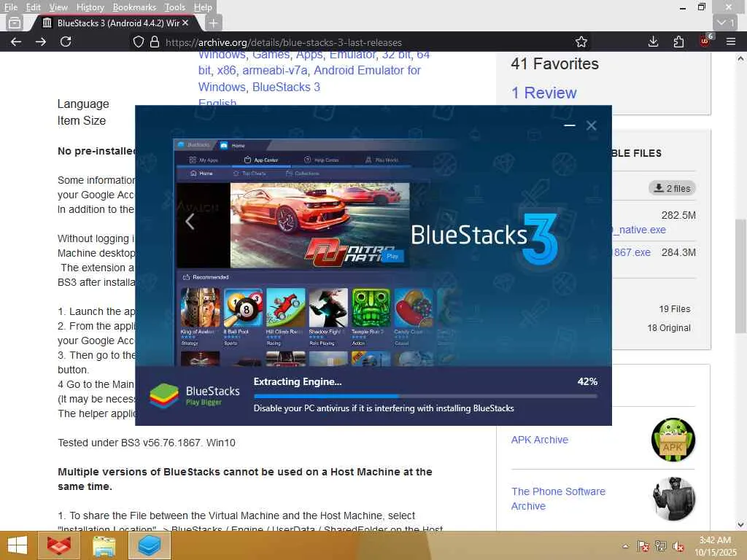Click the Shadow Fight game icon
The image size is (747, 560).
tap(328, 307)
